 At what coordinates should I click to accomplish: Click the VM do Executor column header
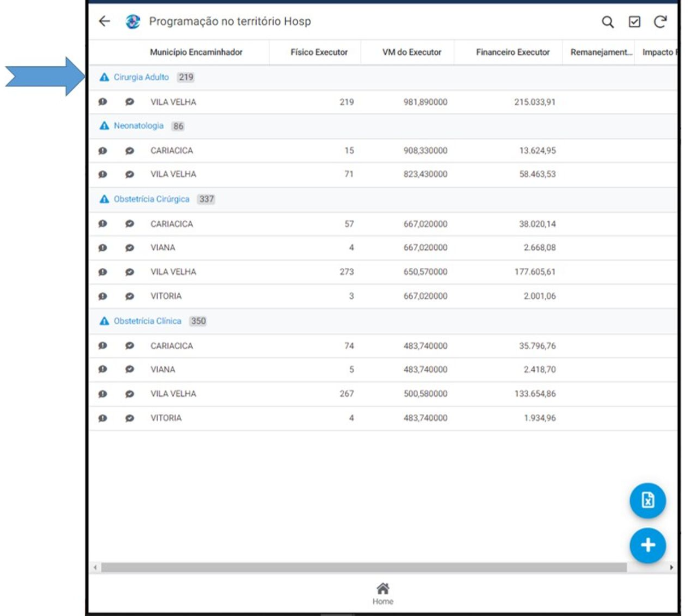[412, 53]
